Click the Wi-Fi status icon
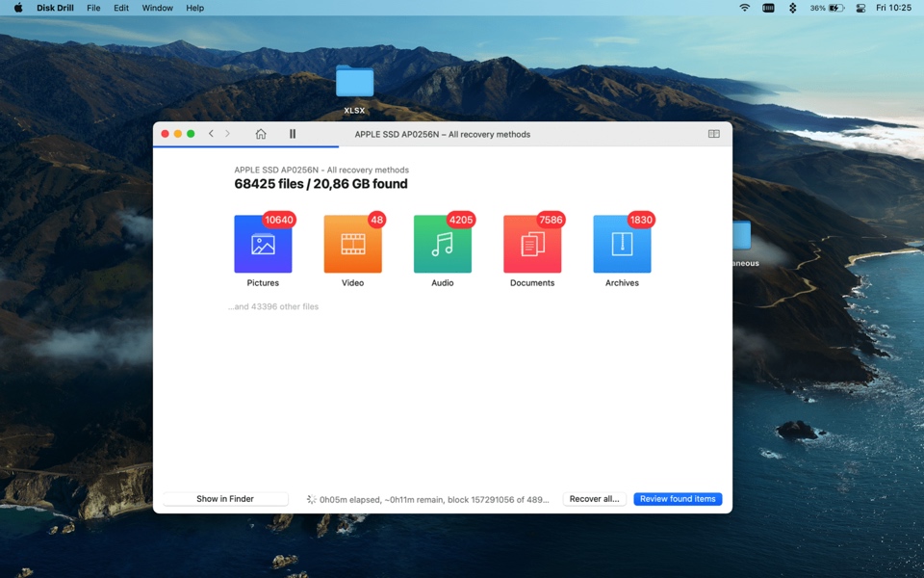 tap(745, 8)
